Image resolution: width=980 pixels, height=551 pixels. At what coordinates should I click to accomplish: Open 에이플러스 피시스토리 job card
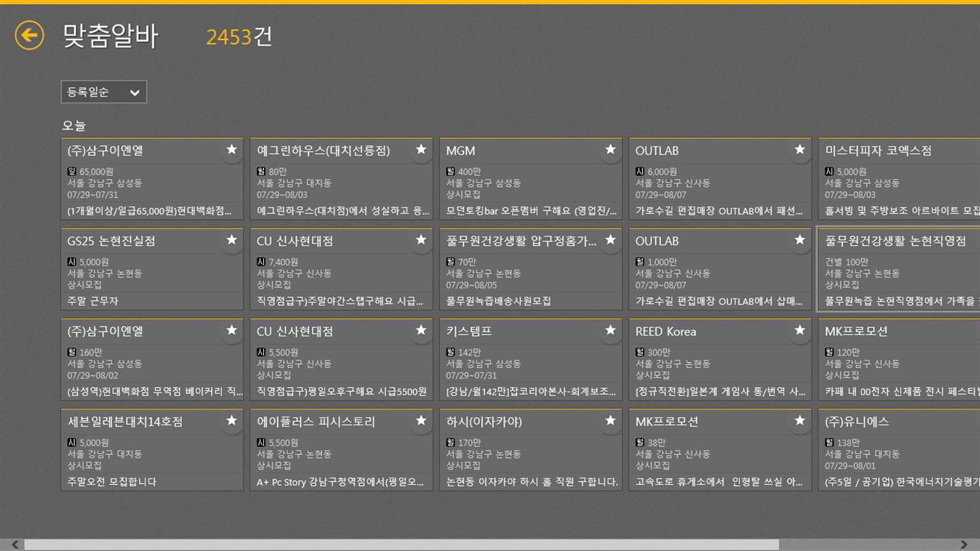tap(341, 450)
